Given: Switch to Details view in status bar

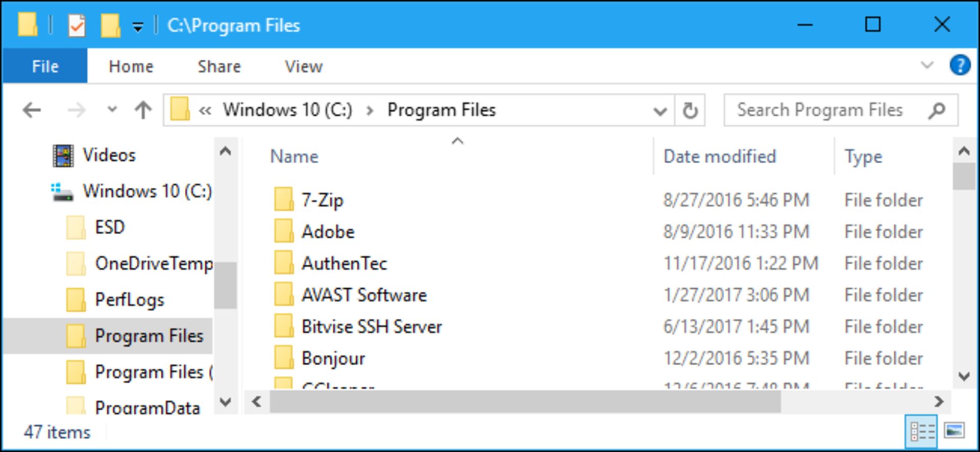Looking at the screenshot, I should coord(922,432).
